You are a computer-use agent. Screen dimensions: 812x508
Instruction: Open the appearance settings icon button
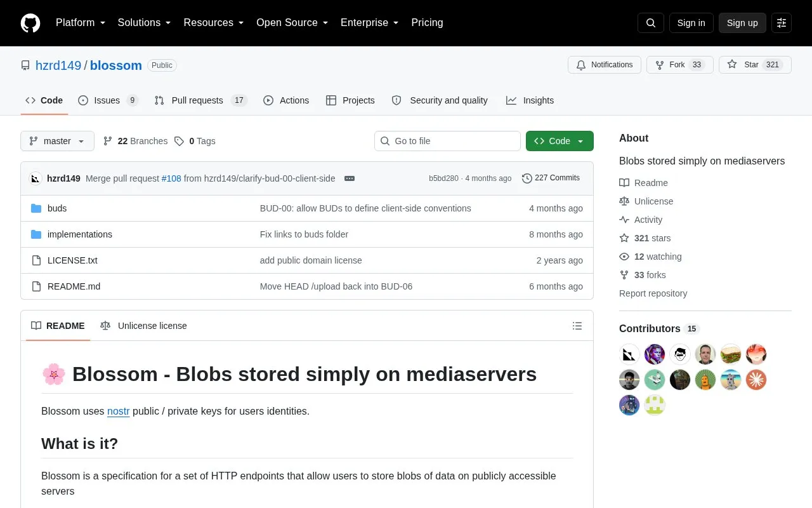click(x=782, y=23)
